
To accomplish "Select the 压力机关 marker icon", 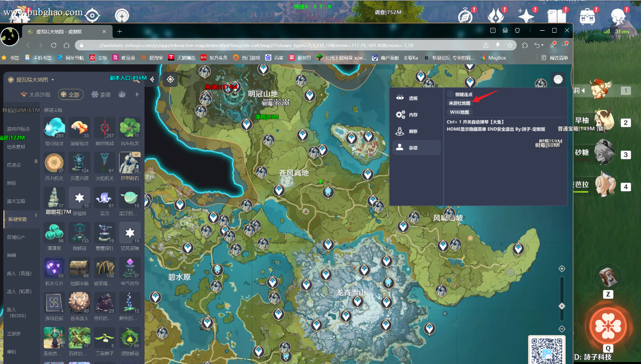I will point(54,163).
